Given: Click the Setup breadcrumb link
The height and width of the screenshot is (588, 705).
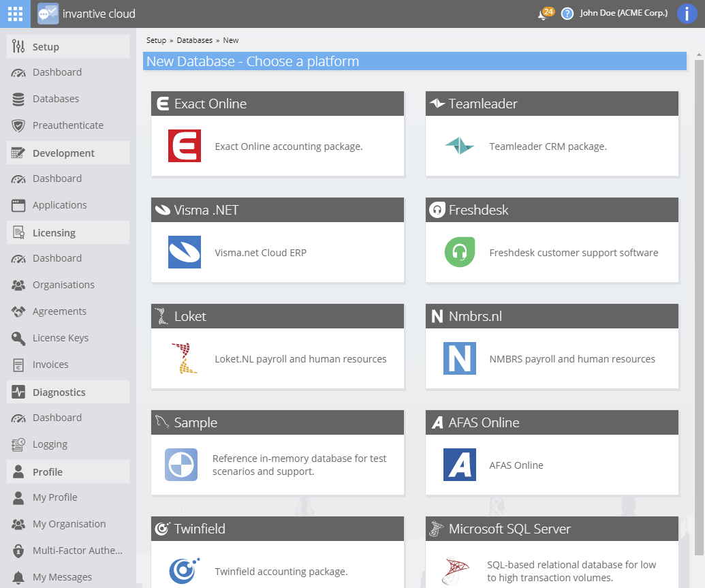Looking at the screenshot, I should (156, 40).
